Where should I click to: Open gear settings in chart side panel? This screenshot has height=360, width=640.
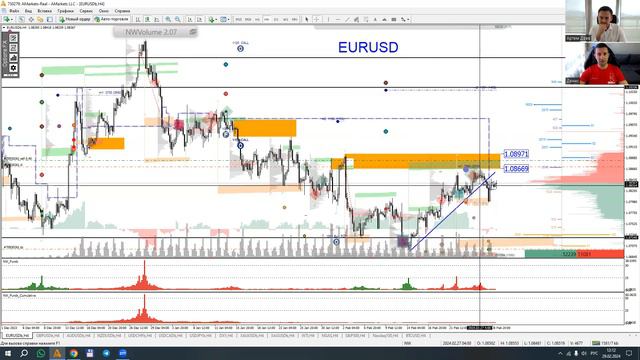coord(13,68)
